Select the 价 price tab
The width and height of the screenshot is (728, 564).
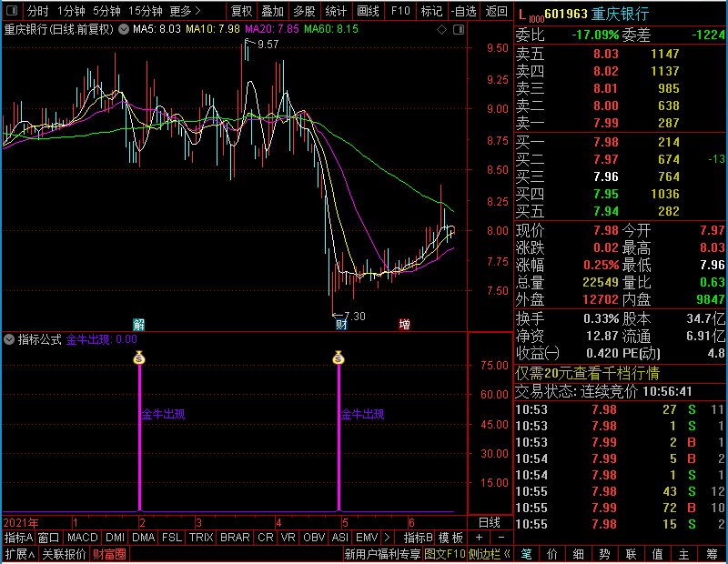click(x=552, y=554)
